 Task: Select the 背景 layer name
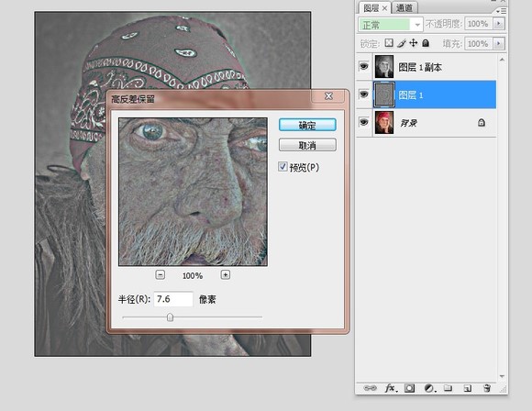408,123
